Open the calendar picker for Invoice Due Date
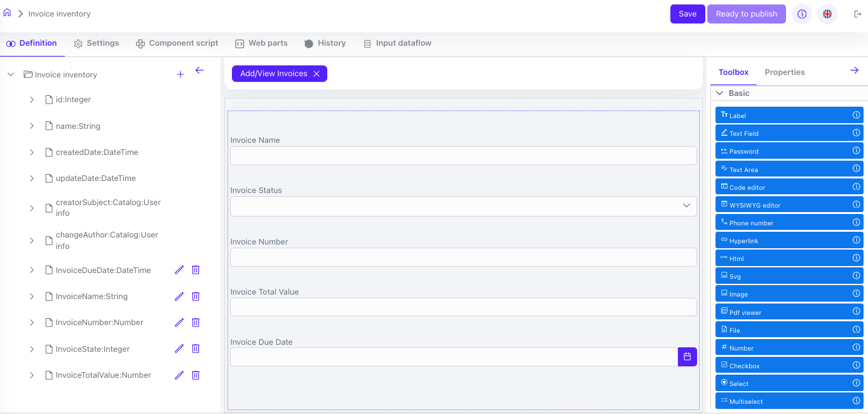Viewport: 868px width, 414px height. click(x=687, y=357)
